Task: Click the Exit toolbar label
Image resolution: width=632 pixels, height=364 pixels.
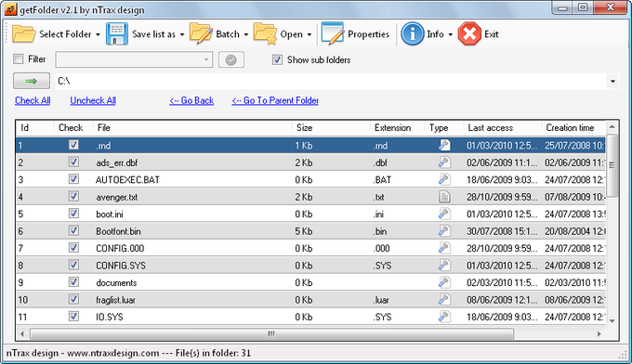Action: tap(492, 34)
